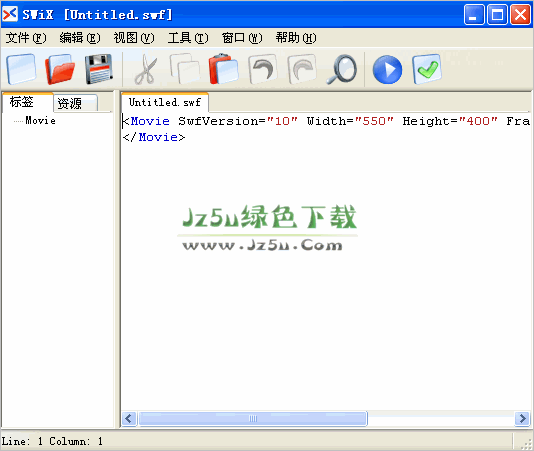This screenshot has width=534, height=451.
Task: Select the Untitled.swf document tab
Action: (x=165, y=102)
